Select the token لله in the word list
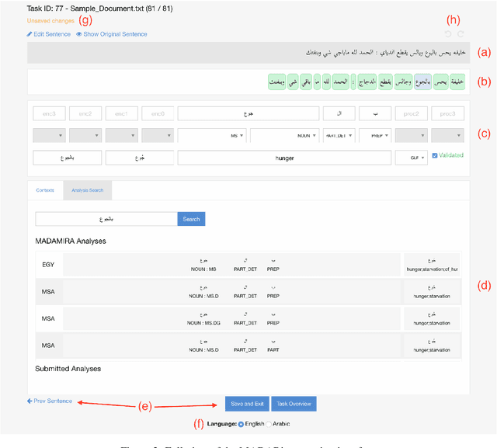This screenshot has width=497, height=448. coord(326,82)
